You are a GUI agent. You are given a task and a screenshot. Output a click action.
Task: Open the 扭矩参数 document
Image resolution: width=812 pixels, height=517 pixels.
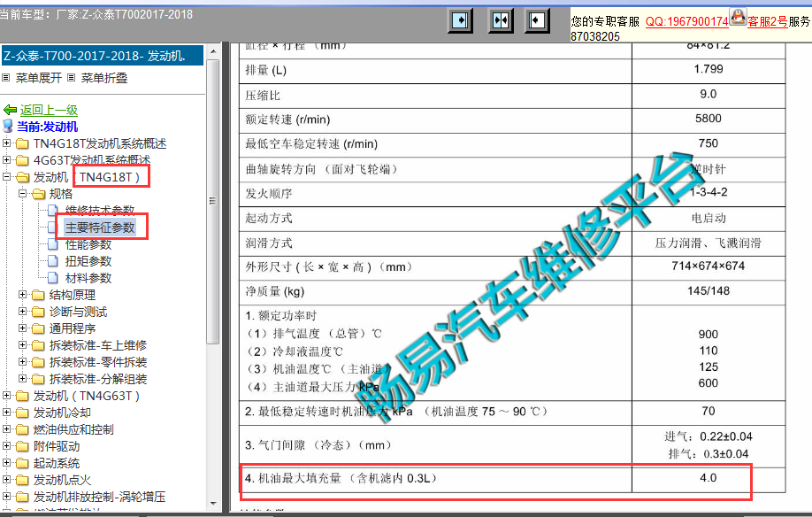[88, 260]
